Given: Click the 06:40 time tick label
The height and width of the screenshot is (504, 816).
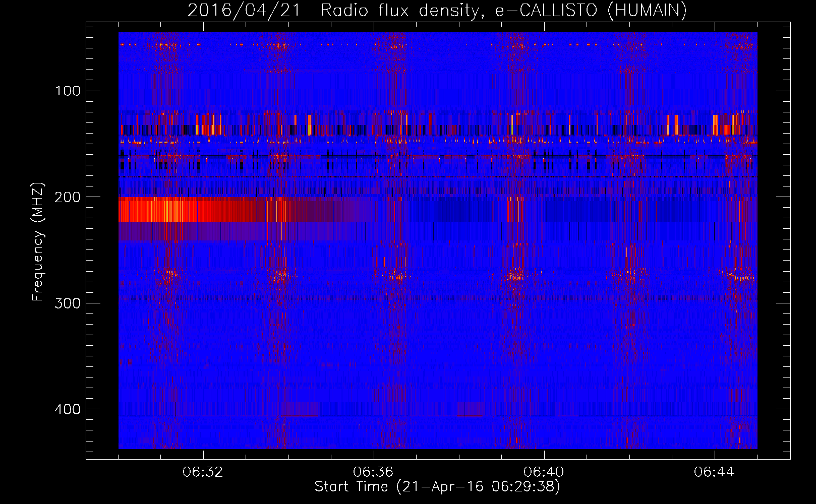Looking at the screenshot, I should (x=544, y=472).
